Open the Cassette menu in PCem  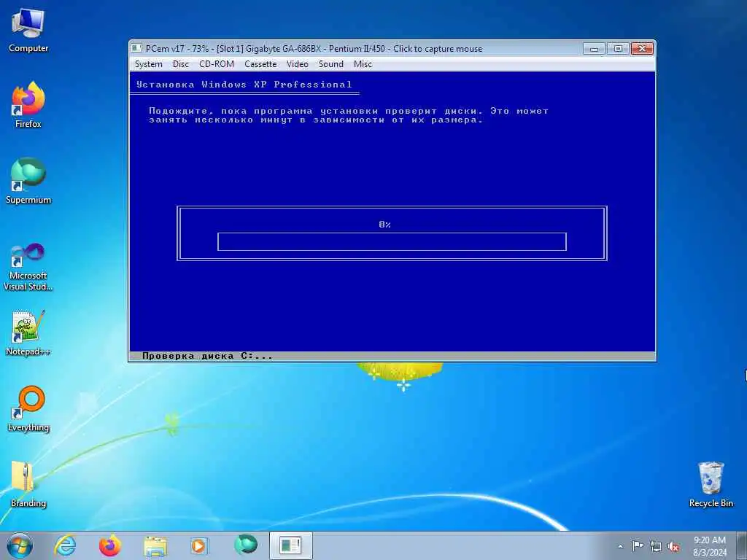[260, 64]
